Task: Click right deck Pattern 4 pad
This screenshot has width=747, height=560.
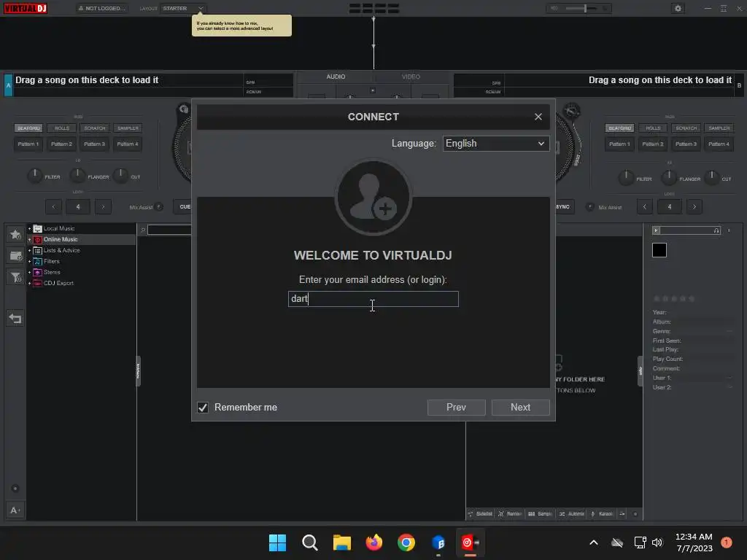Action: click(719, 144)
